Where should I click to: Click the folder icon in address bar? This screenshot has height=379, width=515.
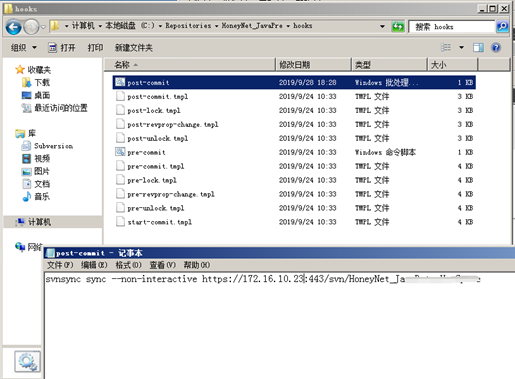tap(55, 26)
